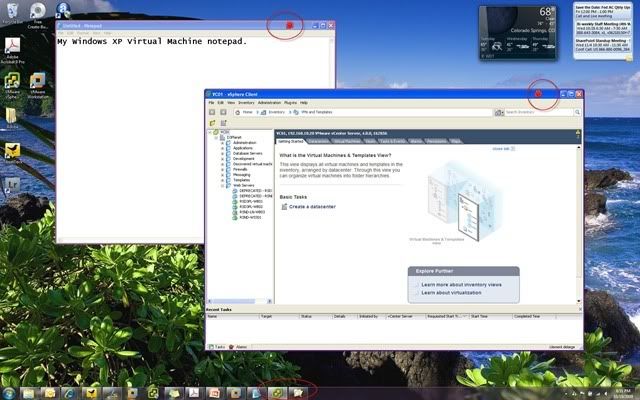Open the Adobe Acrobat Pro desktop icon
Viewport: 640px width, 400px height.
[x=13, y=51]
